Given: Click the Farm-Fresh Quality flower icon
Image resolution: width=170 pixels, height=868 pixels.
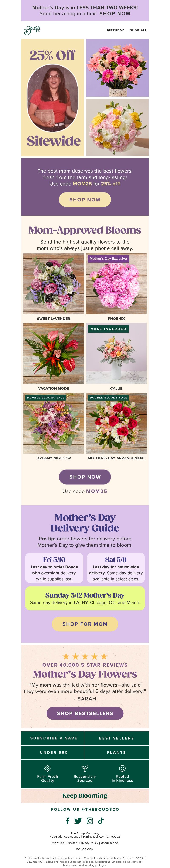Looking at the screenshot, I should pyautogui.click(x=47, y=768).
